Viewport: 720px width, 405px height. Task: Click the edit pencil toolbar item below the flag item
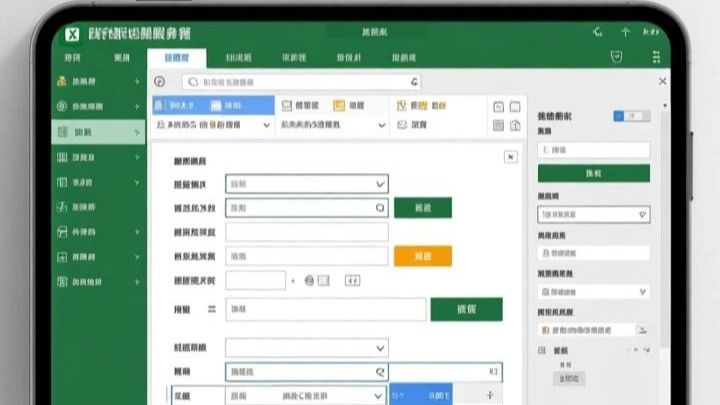coord(412,124)
